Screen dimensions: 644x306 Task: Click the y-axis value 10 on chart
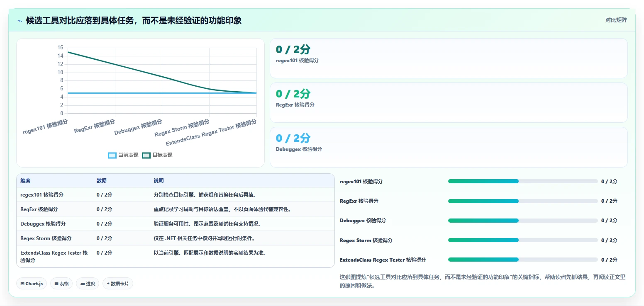[61, 72]
